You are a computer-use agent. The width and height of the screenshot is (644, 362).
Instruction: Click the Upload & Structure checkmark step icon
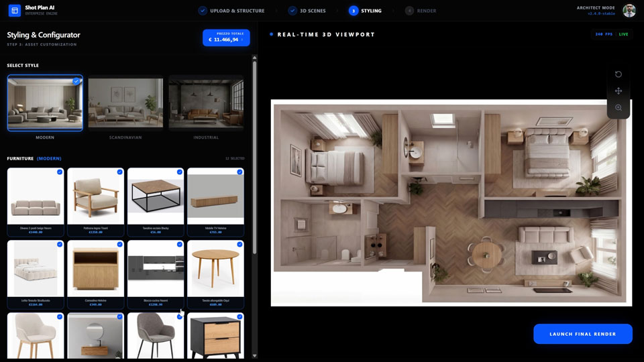click(x=203, y=11)
